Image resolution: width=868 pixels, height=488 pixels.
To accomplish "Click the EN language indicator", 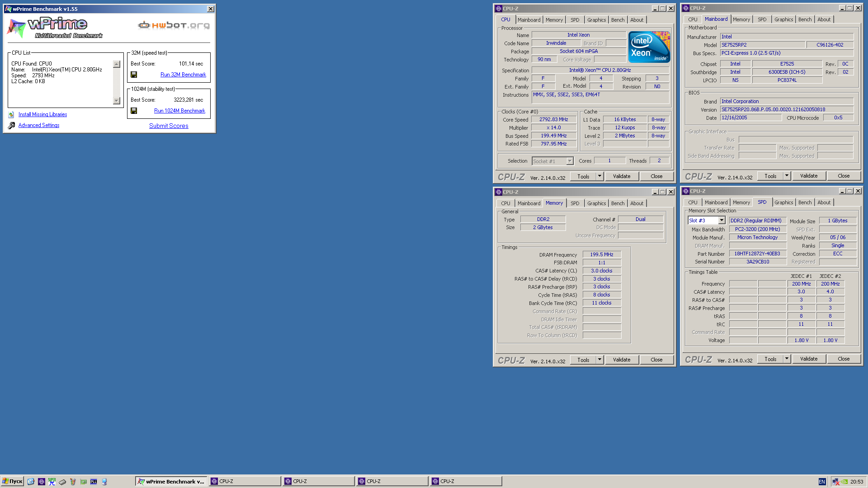I will (822, 482).
